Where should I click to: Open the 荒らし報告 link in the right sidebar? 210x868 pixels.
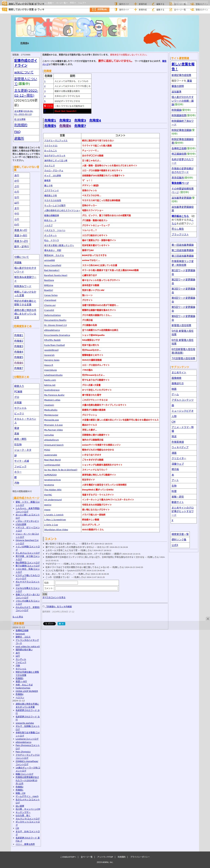(178, 229)
